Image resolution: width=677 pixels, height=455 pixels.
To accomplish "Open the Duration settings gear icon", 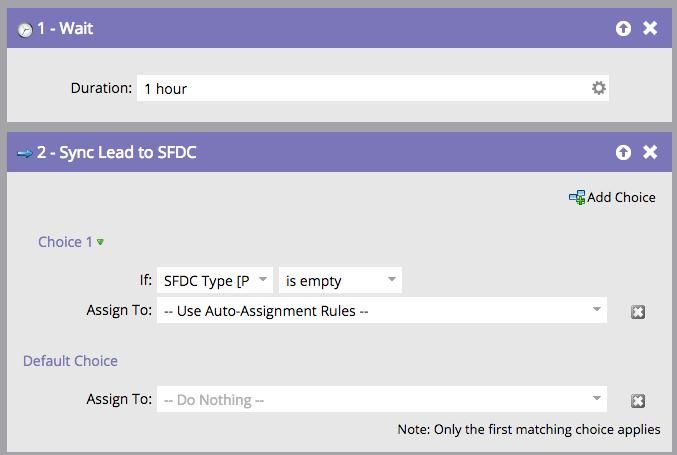I will tap(598, 88).
